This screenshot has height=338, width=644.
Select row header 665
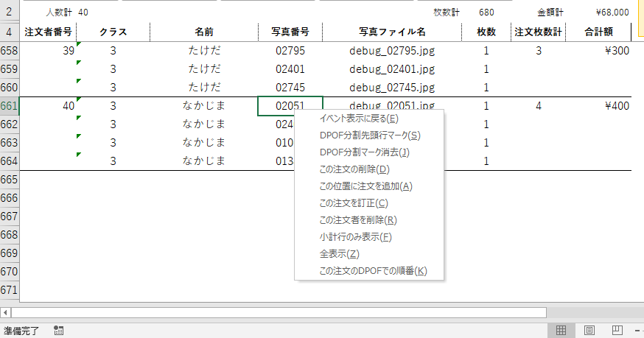point(10,180)
